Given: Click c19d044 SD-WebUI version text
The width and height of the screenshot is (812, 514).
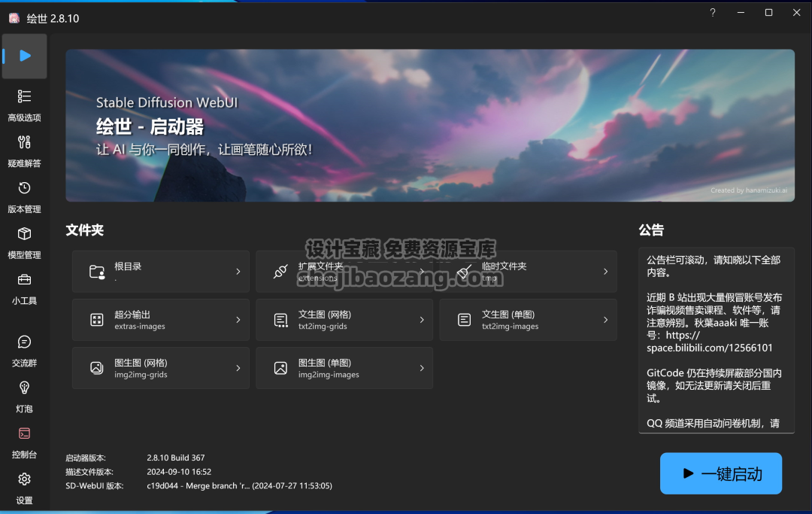Looking at the screenshot, I should tap(239, 486).
